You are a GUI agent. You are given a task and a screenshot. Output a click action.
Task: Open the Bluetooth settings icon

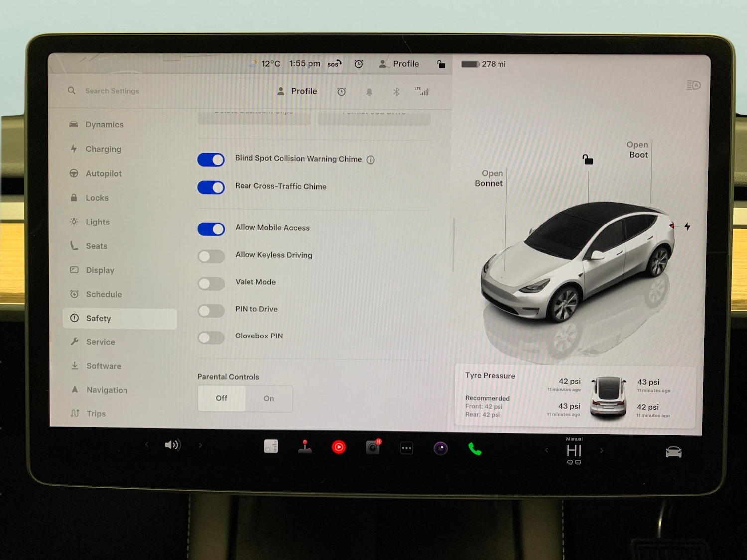[396, 91]
